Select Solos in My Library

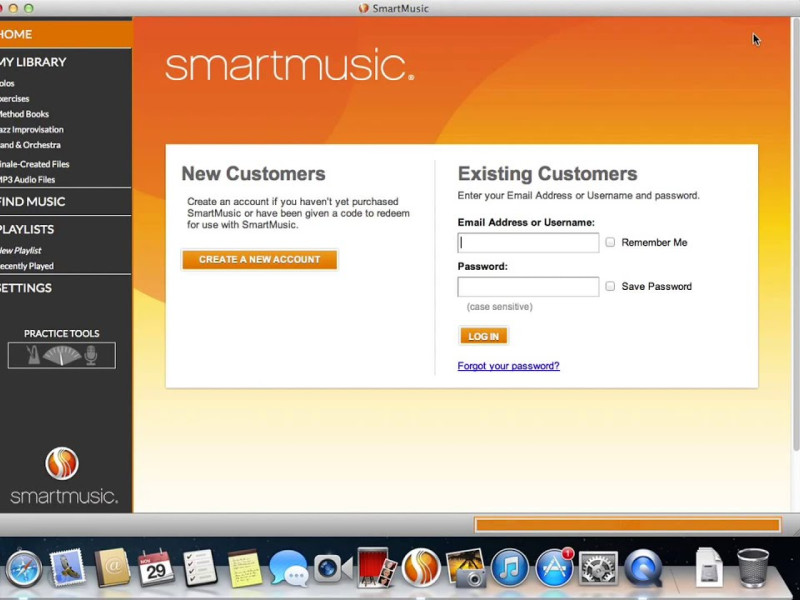coord(7,83)
